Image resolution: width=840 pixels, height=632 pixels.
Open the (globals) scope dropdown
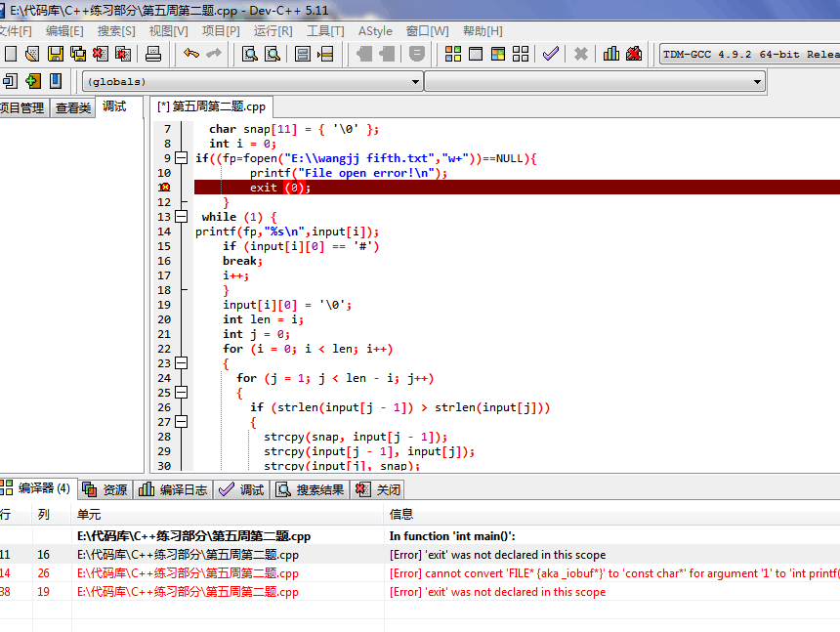[x=252, y=82]
